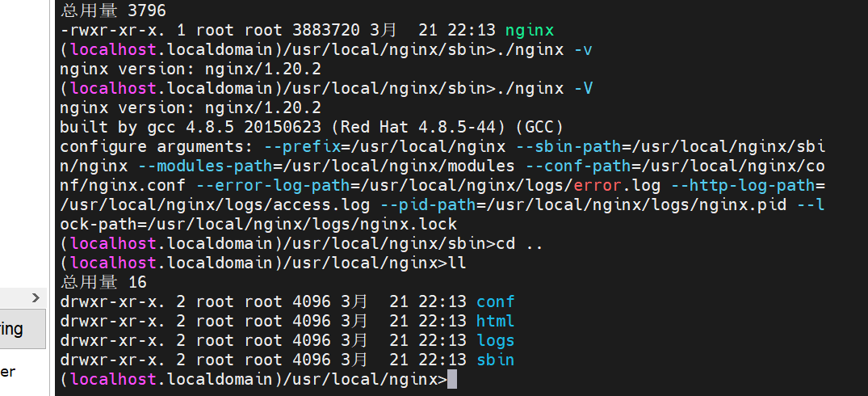
Task: Click the logs directory name in listing
Action: click(x=495, y=341)
